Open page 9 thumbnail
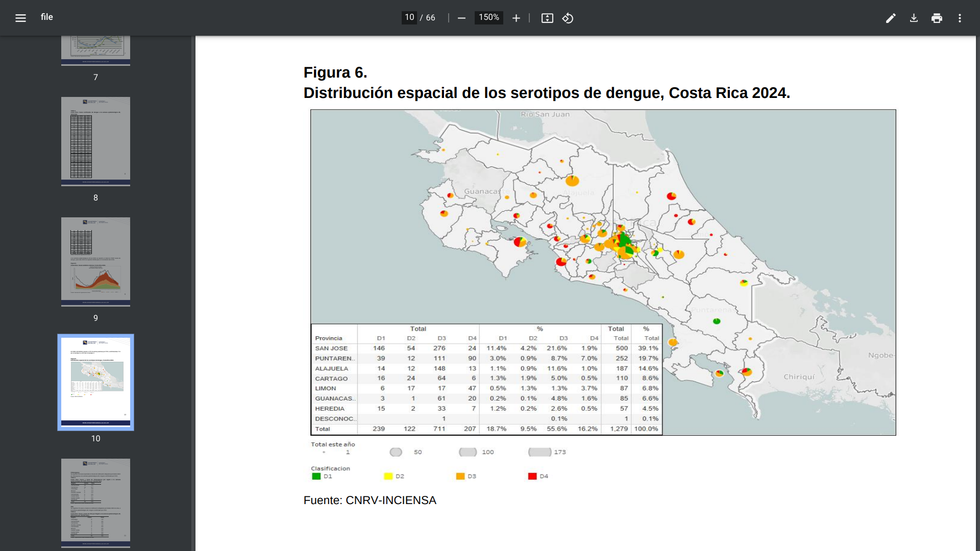The image size is (980, 551). tap(95, 261)
